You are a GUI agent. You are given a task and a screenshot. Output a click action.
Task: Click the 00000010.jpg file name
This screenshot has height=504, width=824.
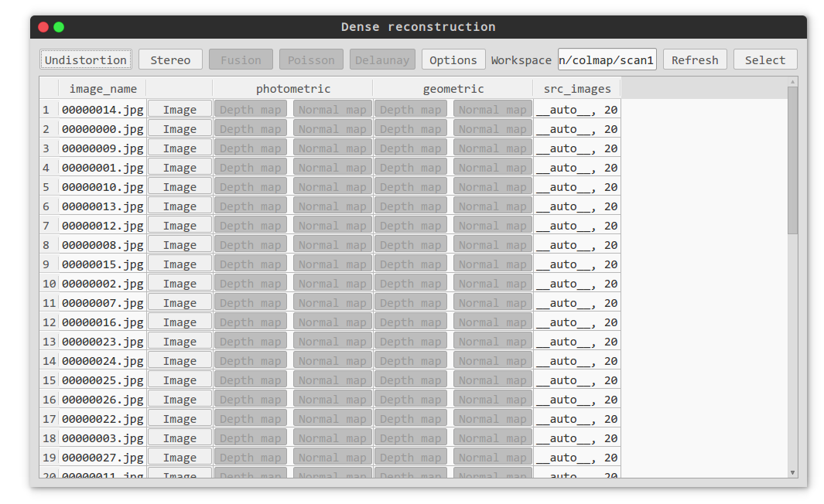102,187
